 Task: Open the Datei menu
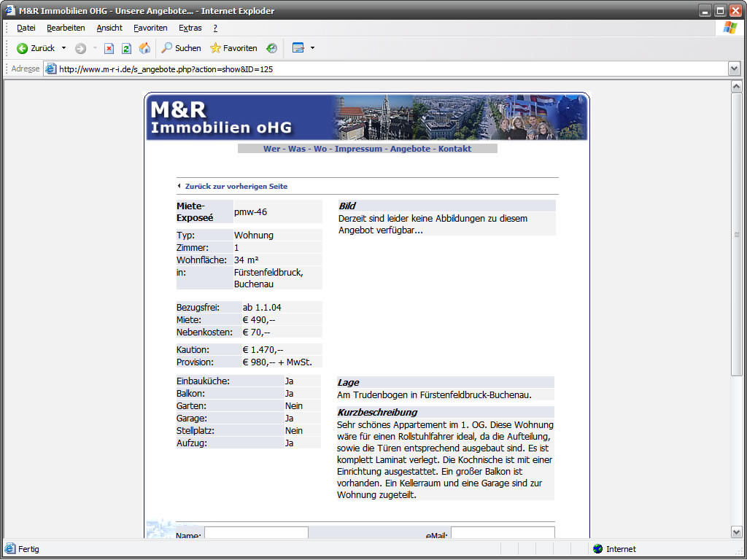[26, 28]
